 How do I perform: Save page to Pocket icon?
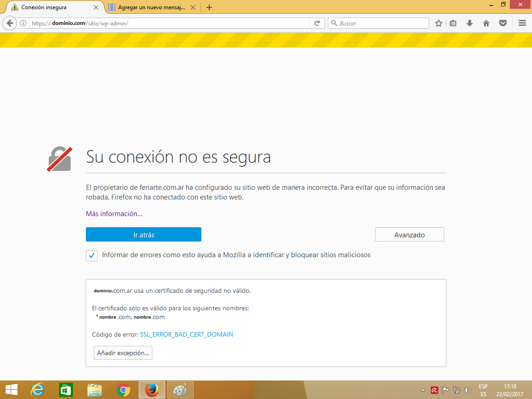coord(503,23)
